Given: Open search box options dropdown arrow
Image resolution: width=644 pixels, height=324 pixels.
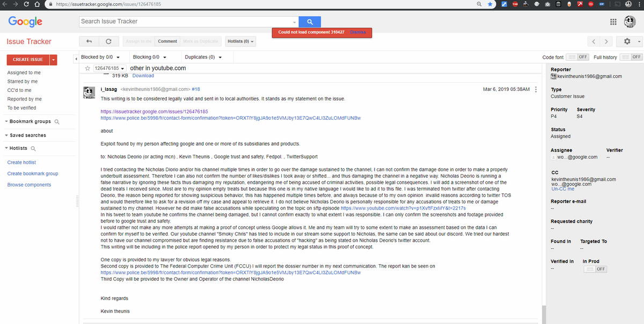Looking at the screenshot, I should point(294,22).
